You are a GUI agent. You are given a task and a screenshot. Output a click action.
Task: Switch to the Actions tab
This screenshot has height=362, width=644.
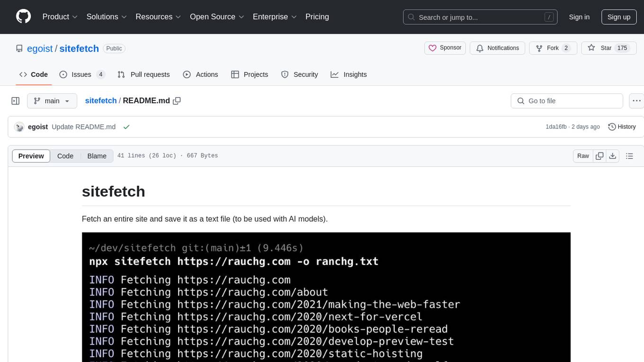[200, 74]
